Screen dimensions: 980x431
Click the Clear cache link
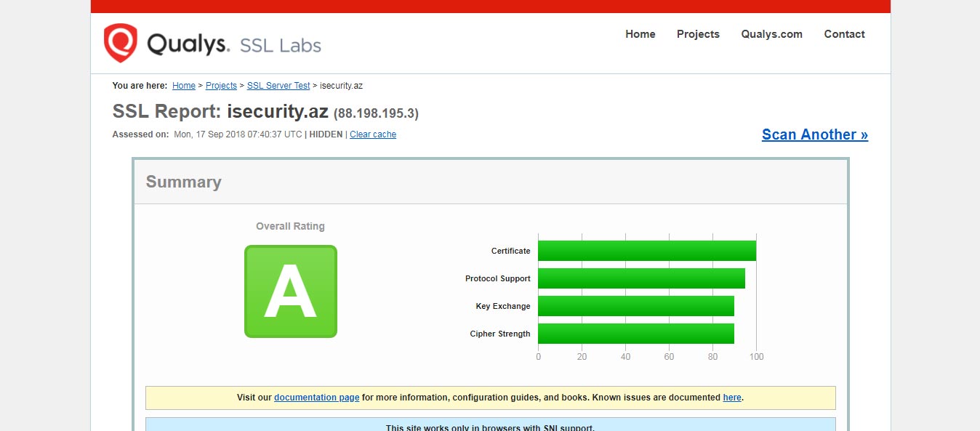point(373,134)
